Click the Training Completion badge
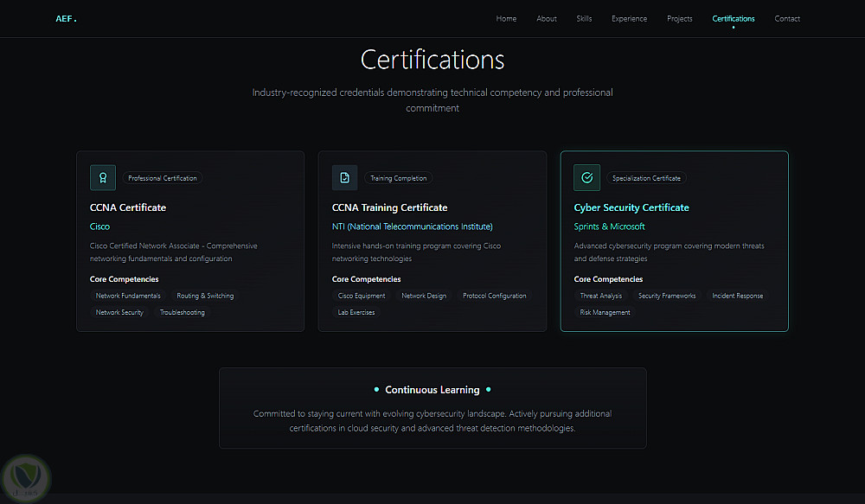This screenshot has width=865, height=504. click(x=399, y=179)
